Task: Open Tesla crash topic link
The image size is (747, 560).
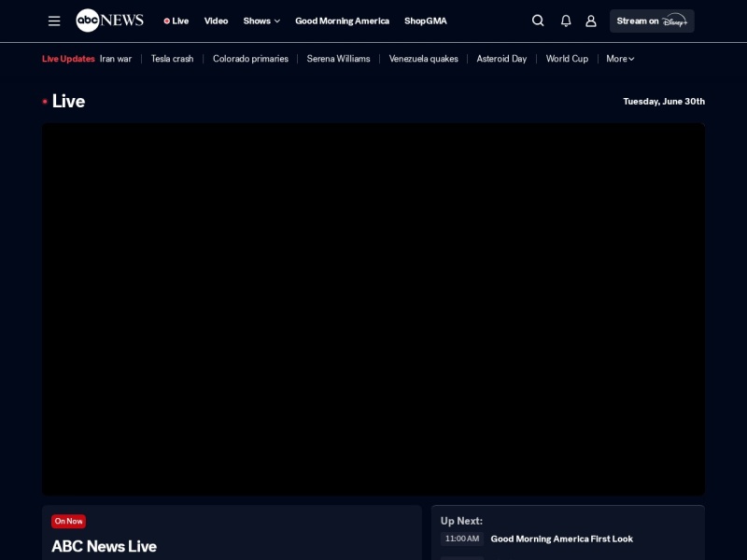Action: pyautogui.click(x=172, y=59)
